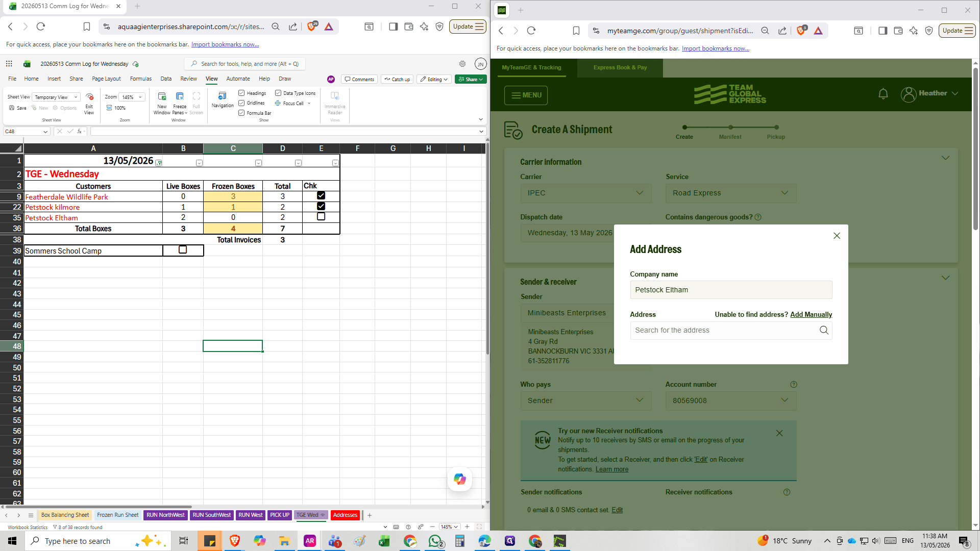Open the Who pays Sender dropdown
The height and width of the screenshot is (551, 980).
tap(585, 400)
